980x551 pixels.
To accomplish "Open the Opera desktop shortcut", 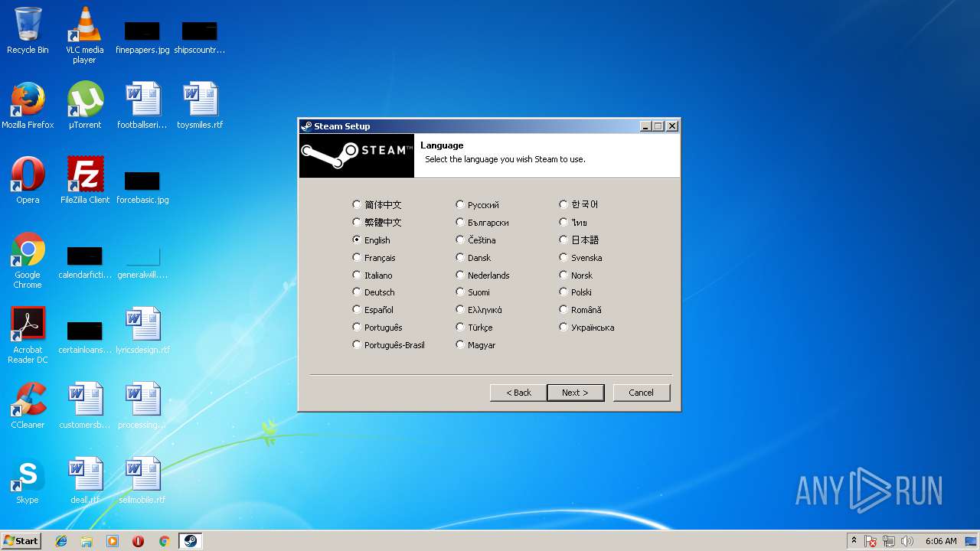I will [28, 181].
